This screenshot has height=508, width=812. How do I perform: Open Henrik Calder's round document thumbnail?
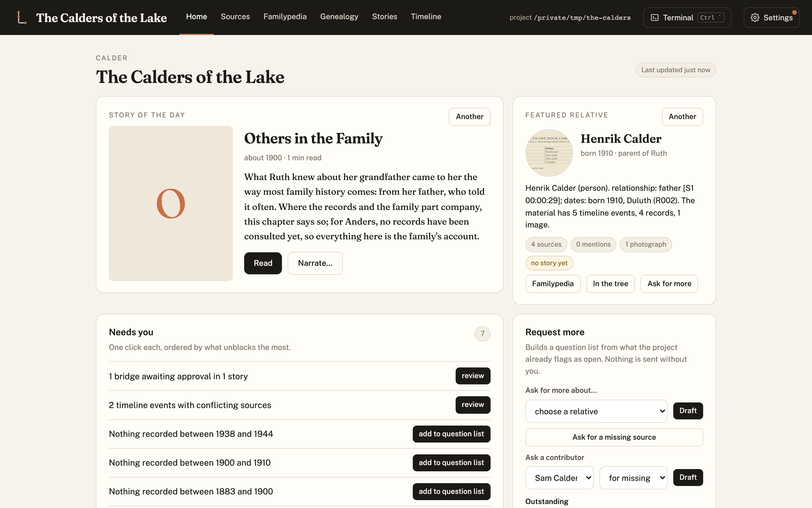click(x=549, y=153)
